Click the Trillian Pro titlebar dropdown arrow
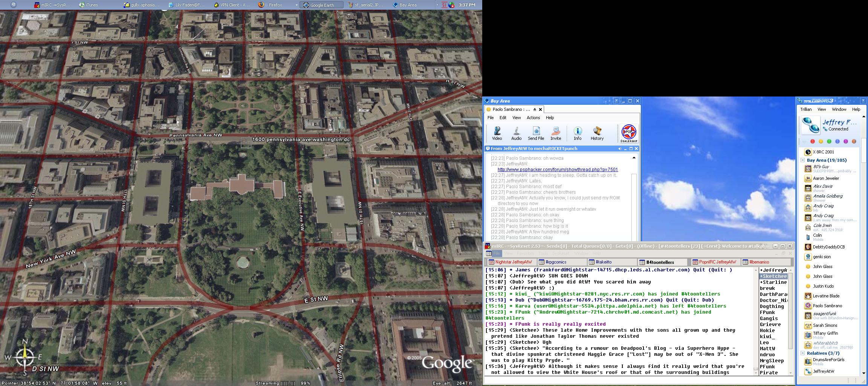The height and width of the screenshot is (386, 868). [863, 101]
